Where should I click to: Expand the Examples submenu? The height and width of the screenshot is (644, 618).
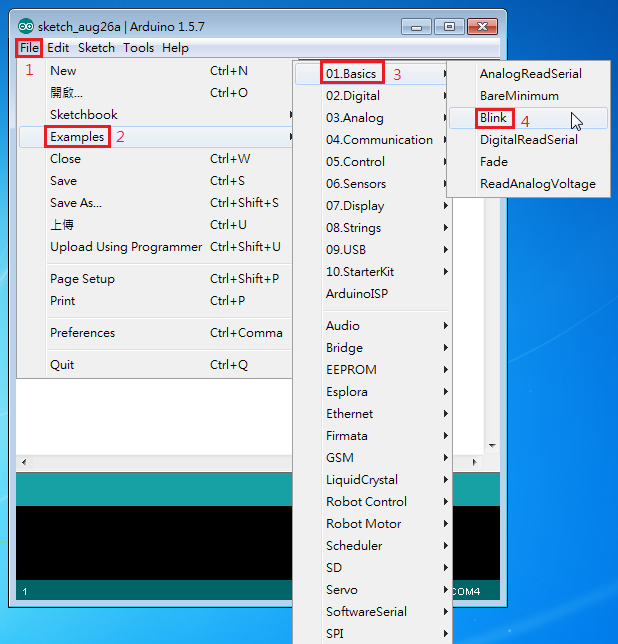tap(77, 137)
